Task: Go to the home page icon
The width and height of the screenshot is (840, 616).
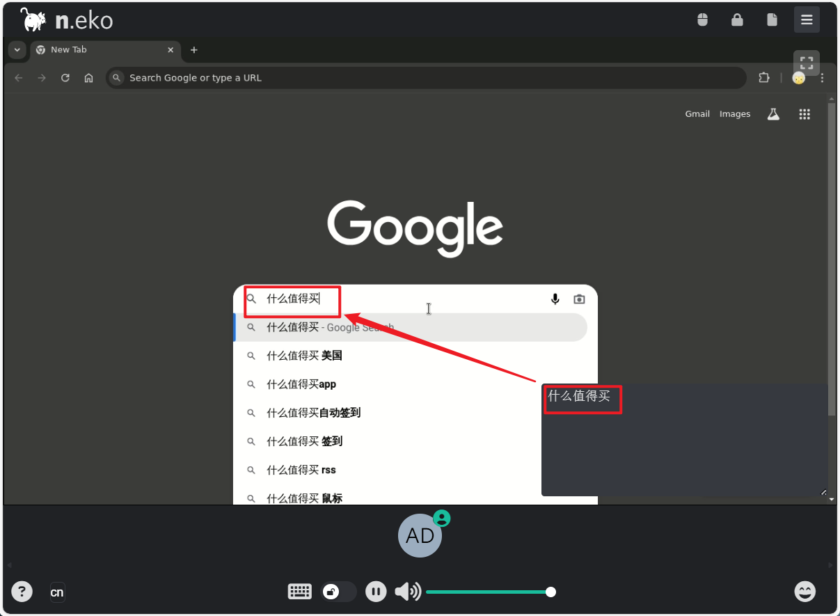Action: (88, 78)
